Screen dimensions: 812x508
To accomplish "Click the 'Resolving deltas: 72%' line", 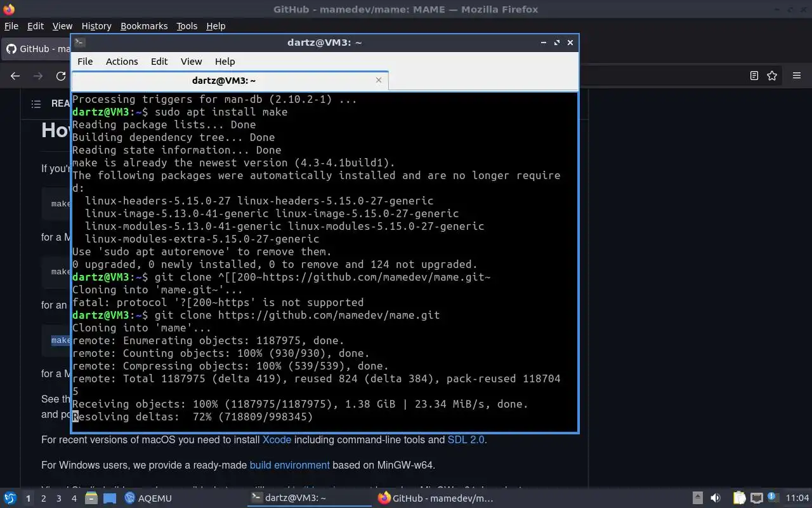I will [193, 417].
